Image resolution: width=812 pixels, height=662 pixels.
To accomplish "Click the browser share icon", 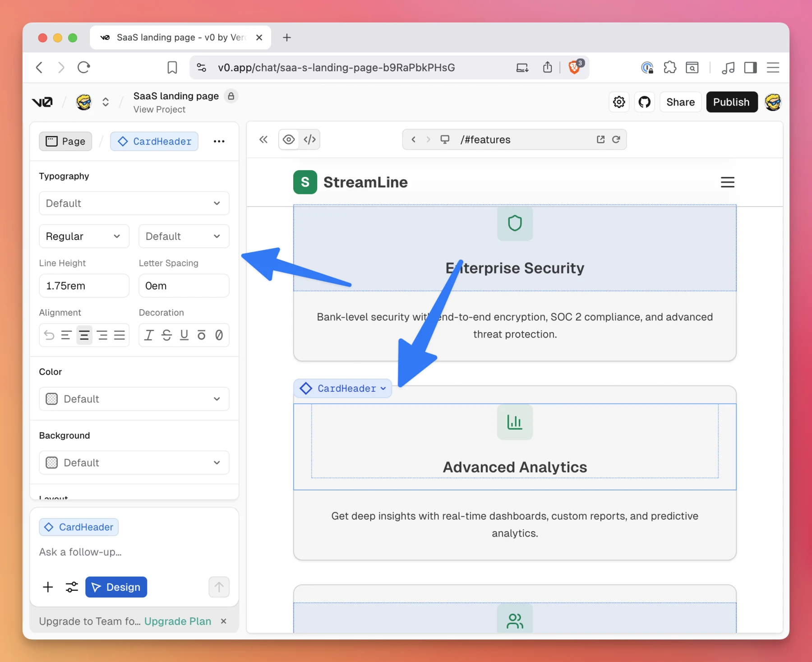I will pos(547,67).
